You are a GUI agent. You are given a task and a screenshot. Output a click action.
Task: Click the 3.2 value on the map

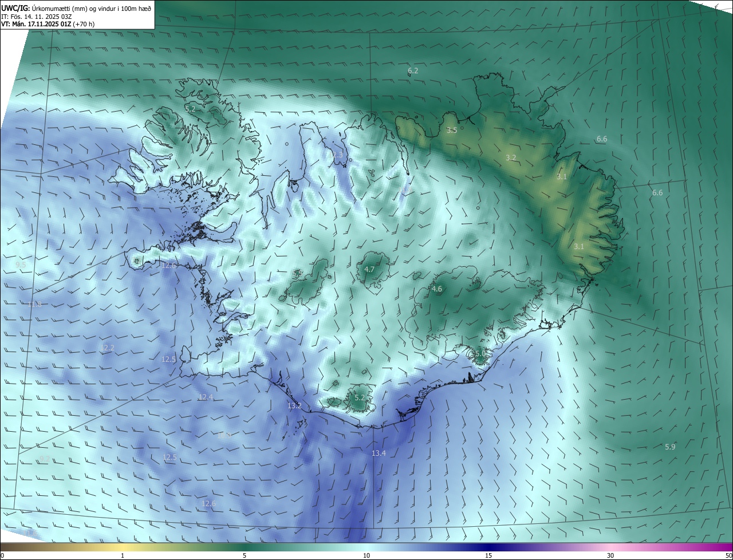click(511, 157)
